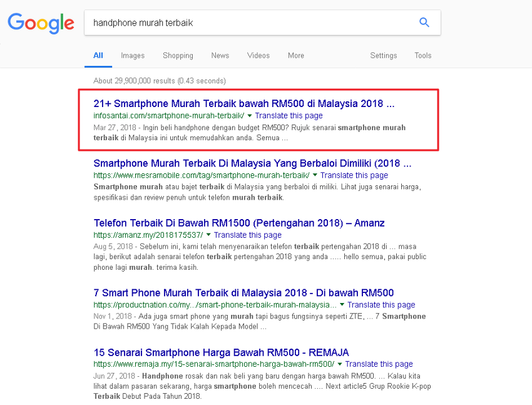The width and height of the screenshot is (532, 405).
Task: Open the search Tools options
Action: [x=422, y=55]
